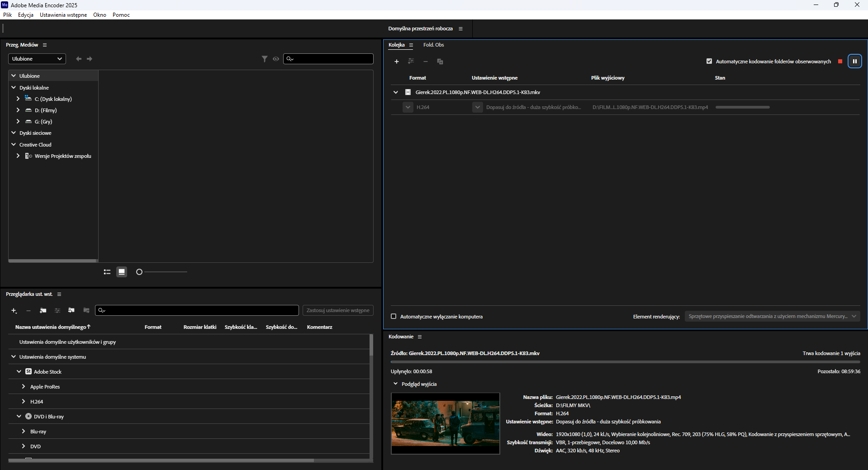Create new preset with plus icon
The height and width of the screenshot is (470, 868).
(x=14, y=311)
